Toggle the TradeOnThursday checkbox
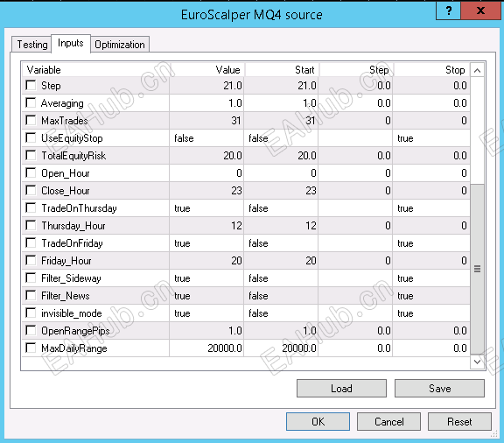 click(31, 208)
